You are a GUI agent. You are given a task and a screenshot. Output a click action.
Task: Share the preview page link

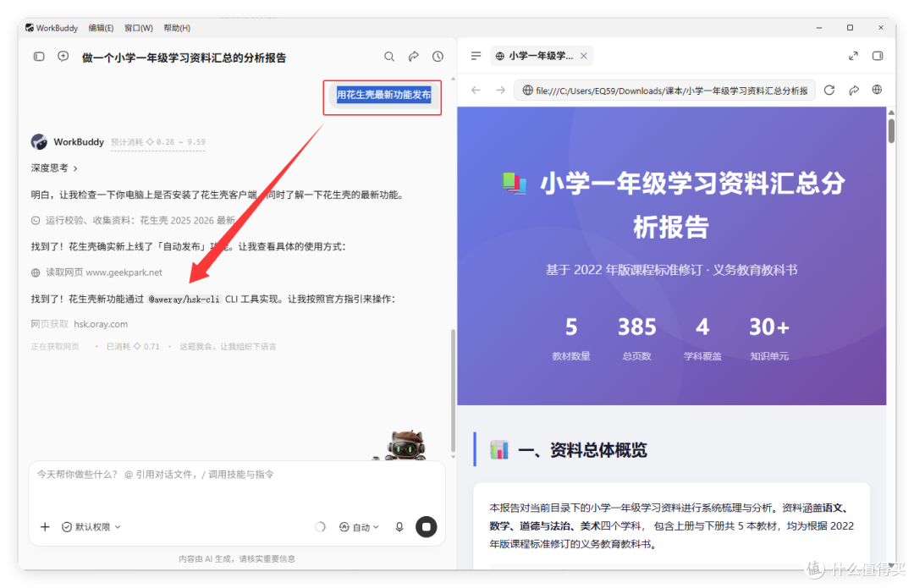(854, 91)
